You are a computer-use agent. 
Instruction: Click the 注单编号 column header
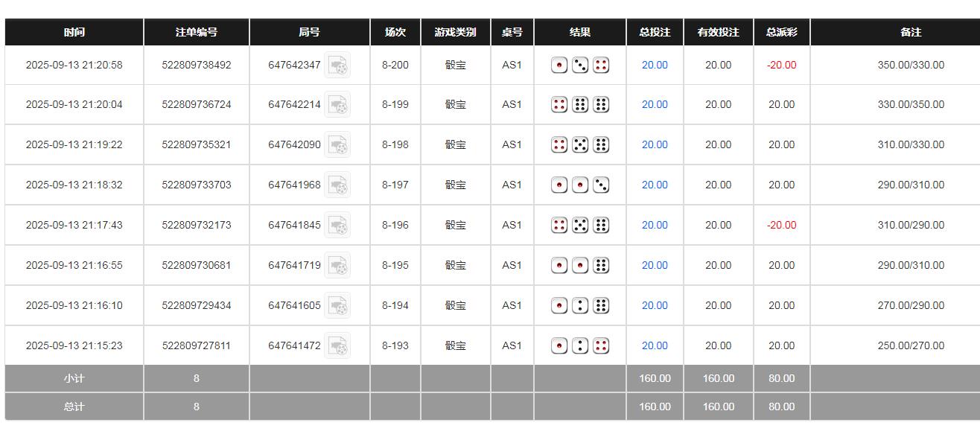point(197,33)
